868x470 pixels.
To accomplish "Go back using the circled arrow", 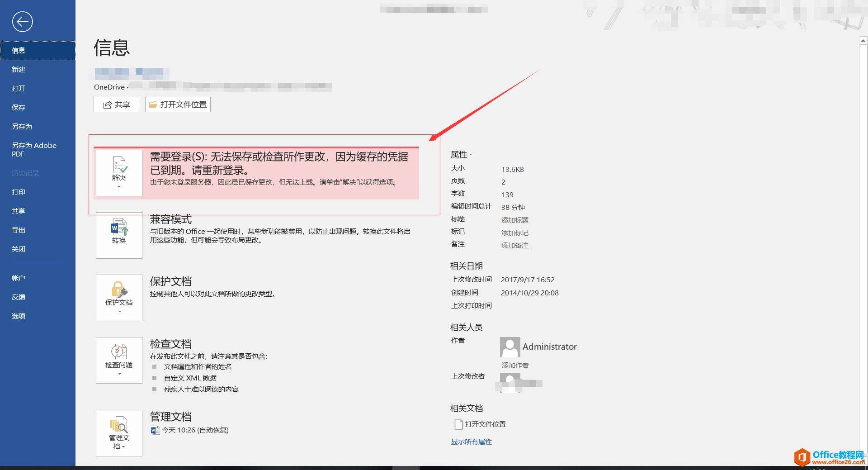I will pos(22,22).
